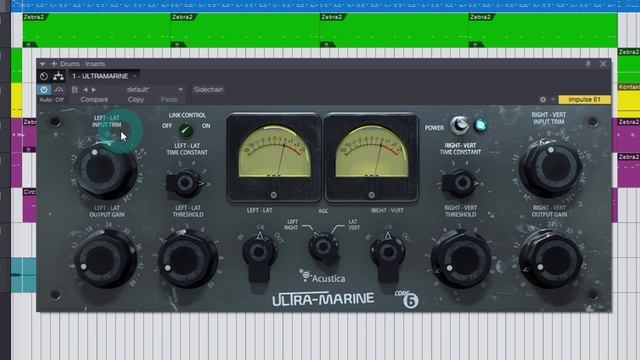
Task: Set the Left-Lat Time Constant selector
Action: (x=186, y=184)
